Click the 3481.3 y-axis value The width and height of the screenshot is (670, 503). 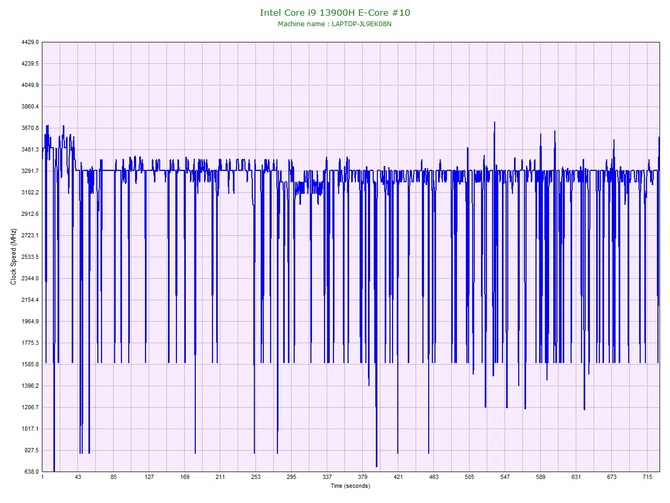tap(30, 150)
